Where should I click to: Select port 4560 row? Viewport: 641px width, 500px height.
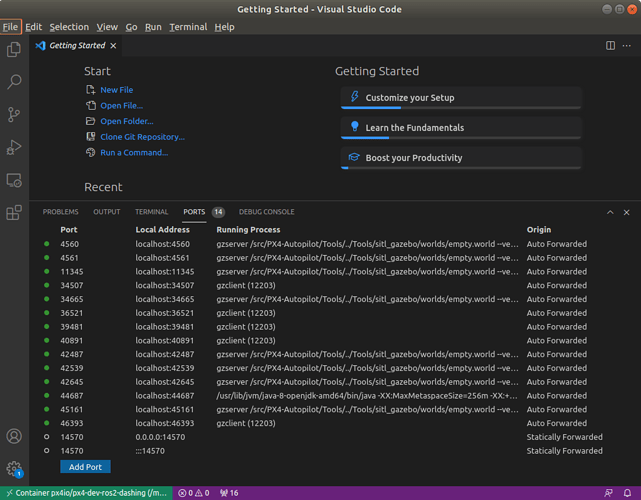335,244
